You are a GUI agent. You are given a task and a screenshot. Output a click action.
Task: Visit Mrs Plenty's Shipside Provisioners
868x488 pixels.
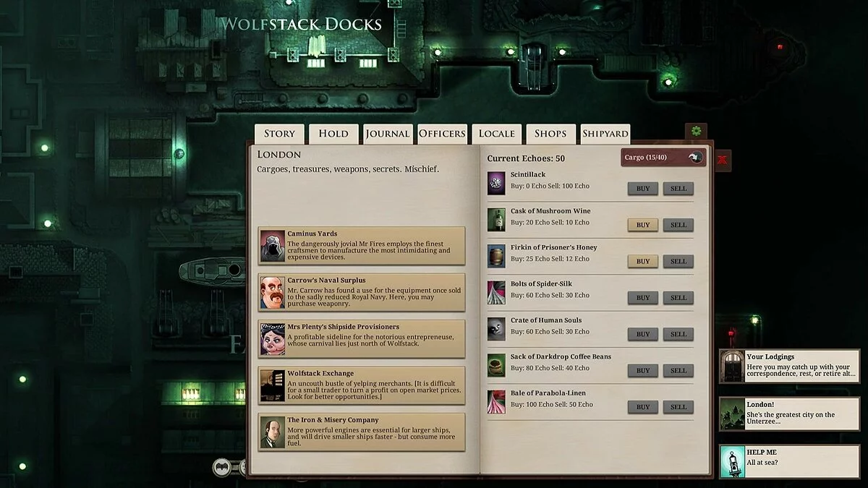click(362, 338)
